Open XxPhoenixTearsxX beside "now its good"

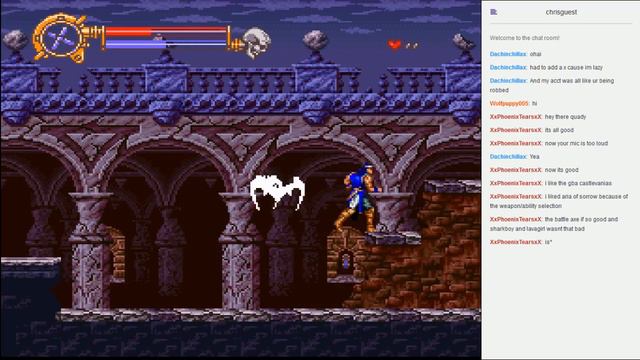pyautogui.click(x=516, y=170)
